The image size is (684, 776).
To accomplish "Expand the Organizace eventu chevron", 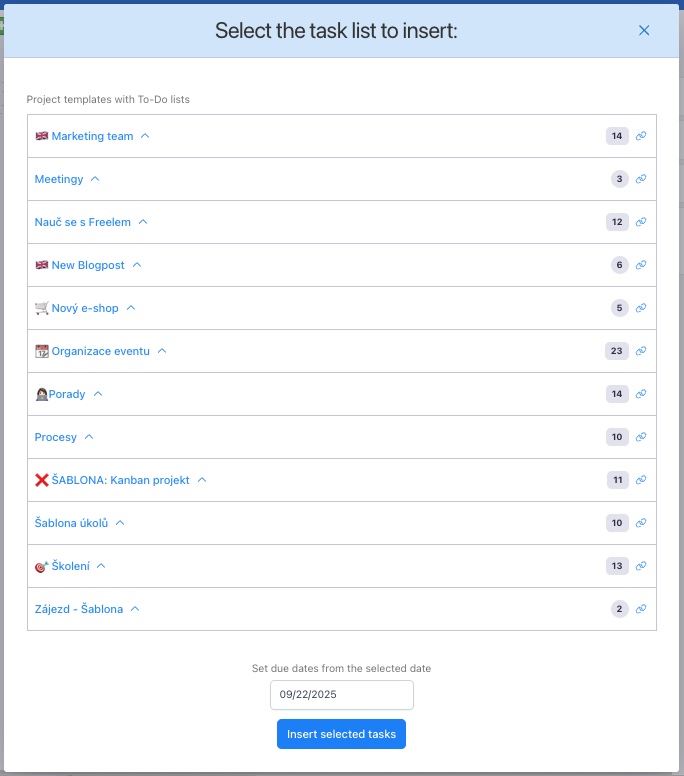I will pos(162,351).
